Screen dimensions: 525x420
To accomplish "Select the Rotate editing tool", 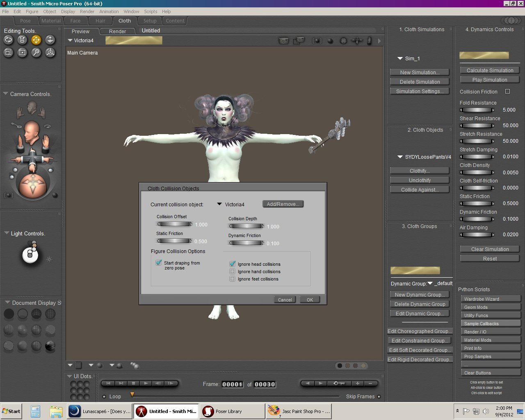I will pyautogui.click(x=9, y=40).
